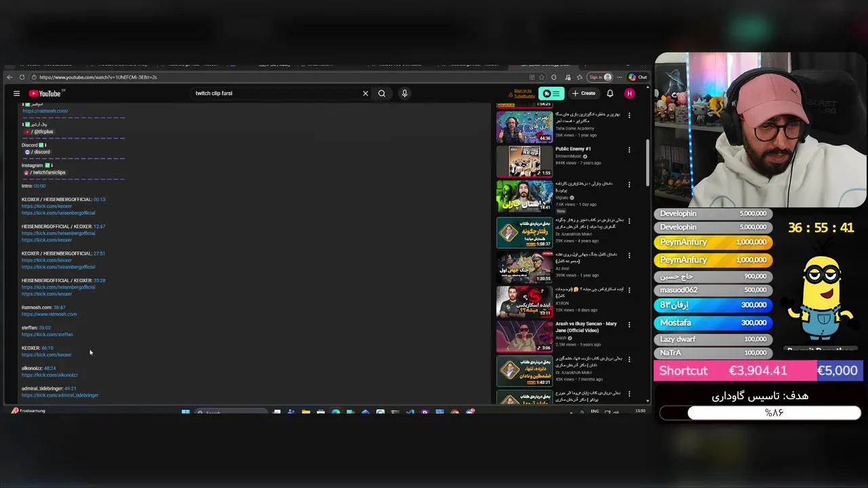Jump to alkonoizz timestamp 48:24
868x488 pixels.
click(x=50, y=369)
